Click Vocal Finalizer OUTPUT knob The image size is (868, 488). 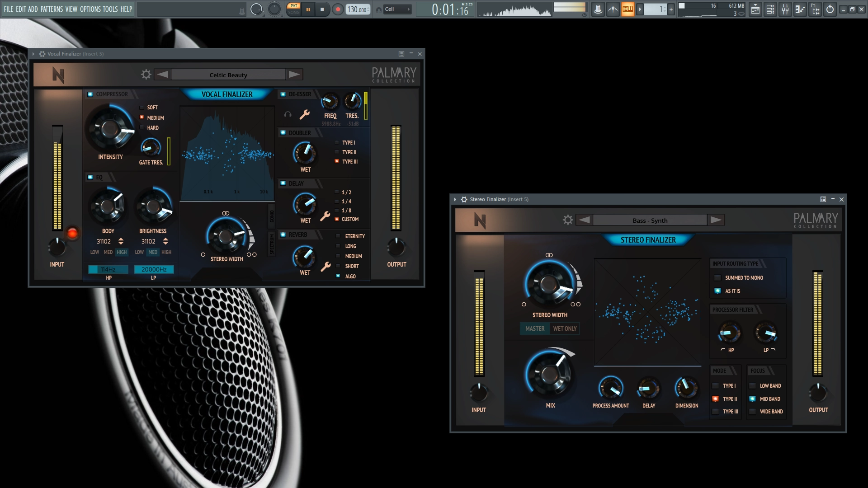point(396,247)
